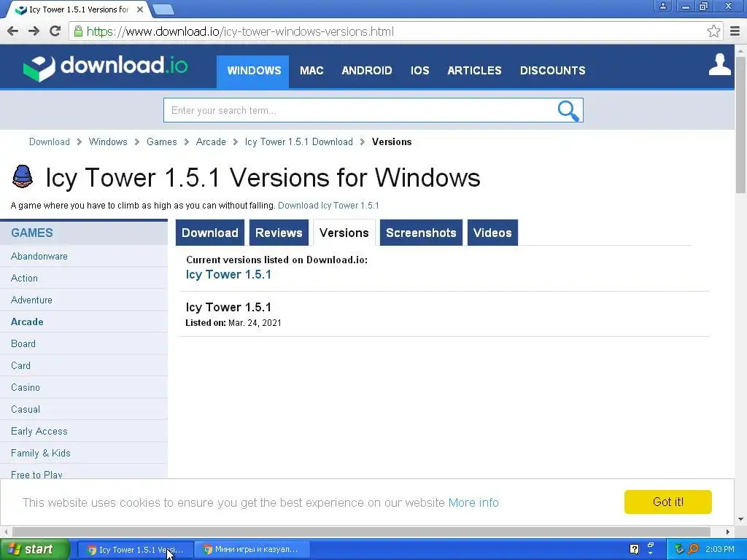
Task: Click the browser address bar URL
Action: pos(241,31)
